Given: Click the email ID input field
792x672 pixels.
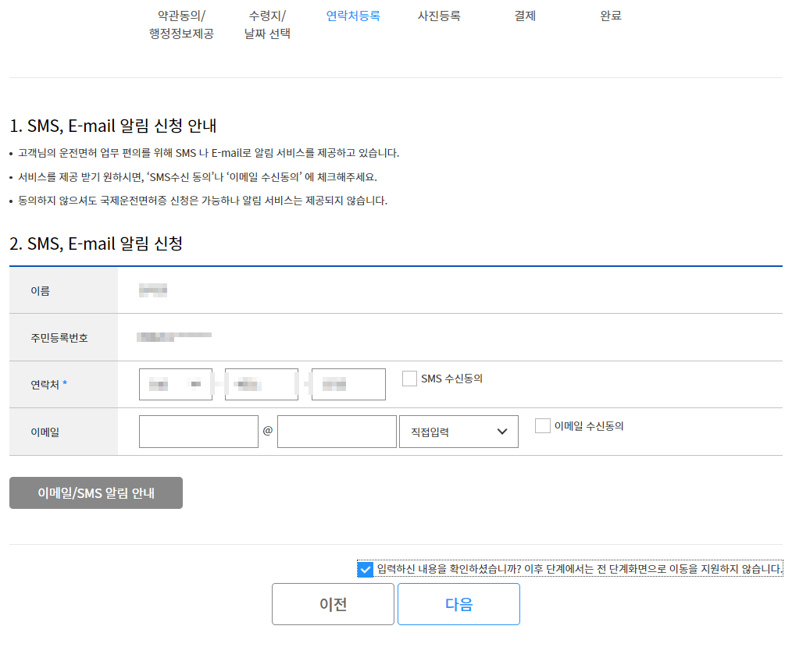Looking at the screenshot, I should click(198, 432).
